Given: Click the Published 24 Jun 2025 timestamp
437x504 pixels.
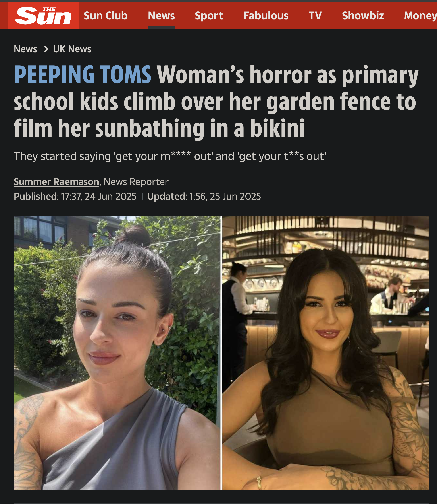Looking at the screenshot, I should [x=75, y=196].
